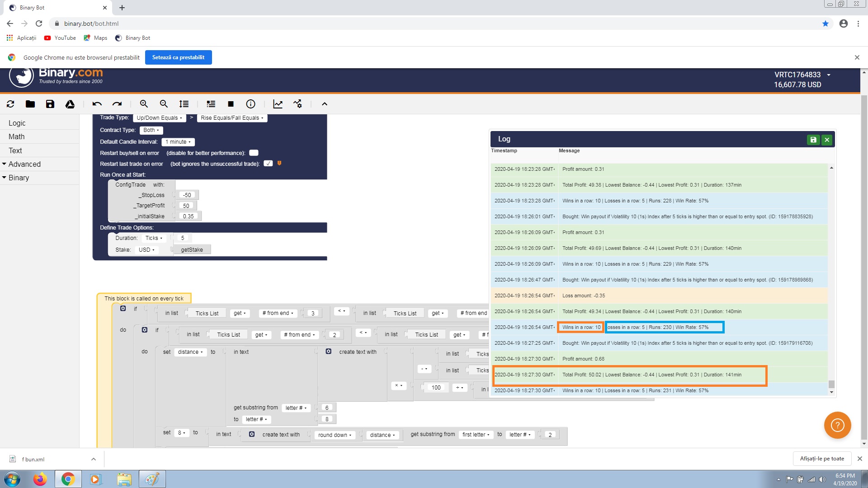Click the _StopLoss value field showing -50
The image size is (868, 488).
[187, 195]
